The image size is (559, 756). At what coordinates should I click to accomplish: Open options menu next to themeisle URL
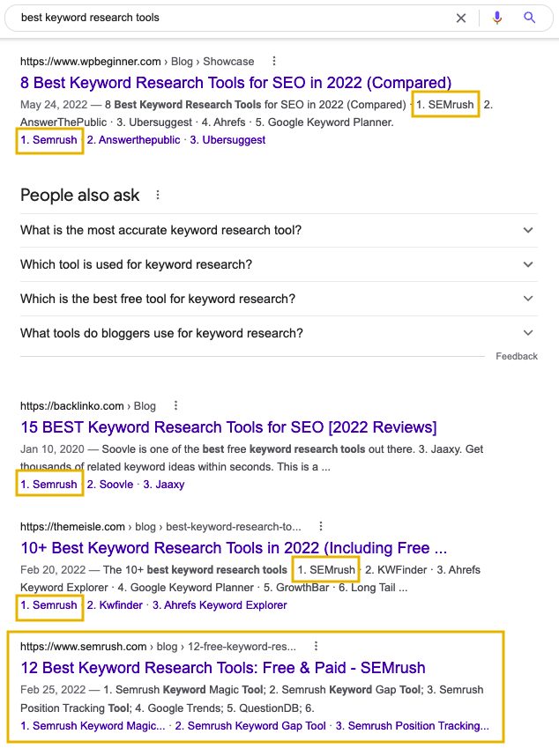pos(321,526)
